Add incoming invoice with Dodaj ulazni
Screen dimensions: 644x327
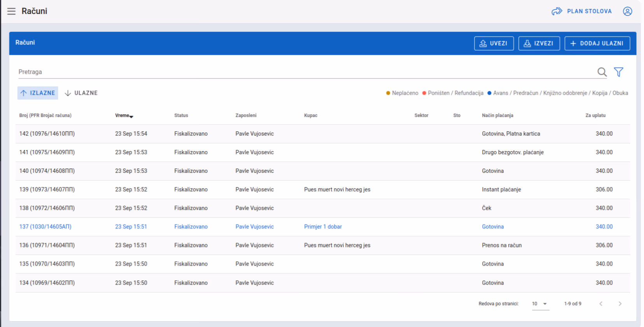coord(597,43)
